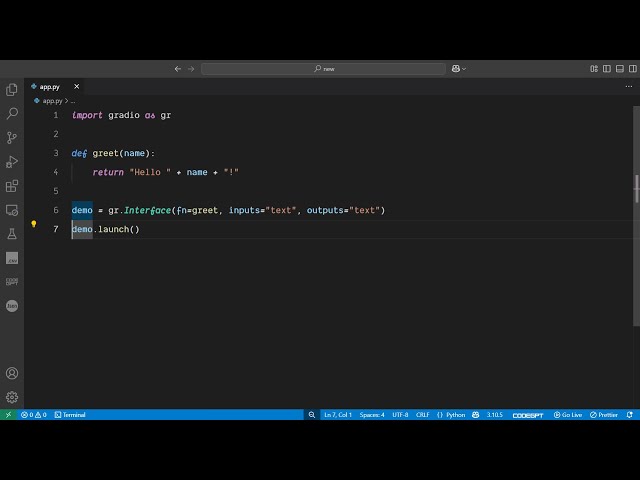
Task: Click line number 1 in the gutter
Action: pos(56,115)
